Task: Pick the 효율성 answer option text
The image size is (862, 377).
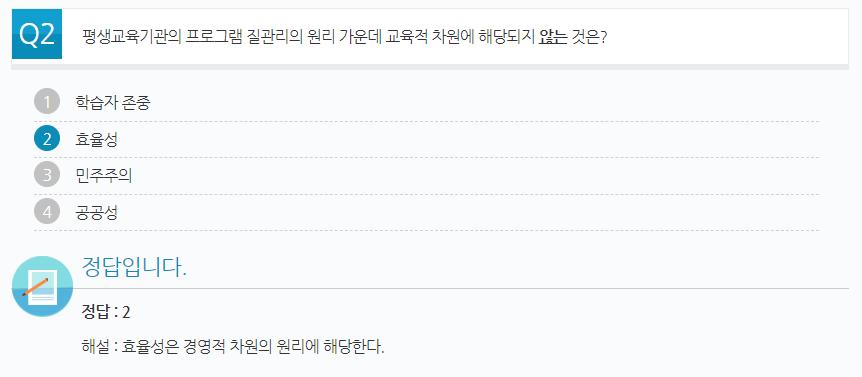Action: point(96,140)
